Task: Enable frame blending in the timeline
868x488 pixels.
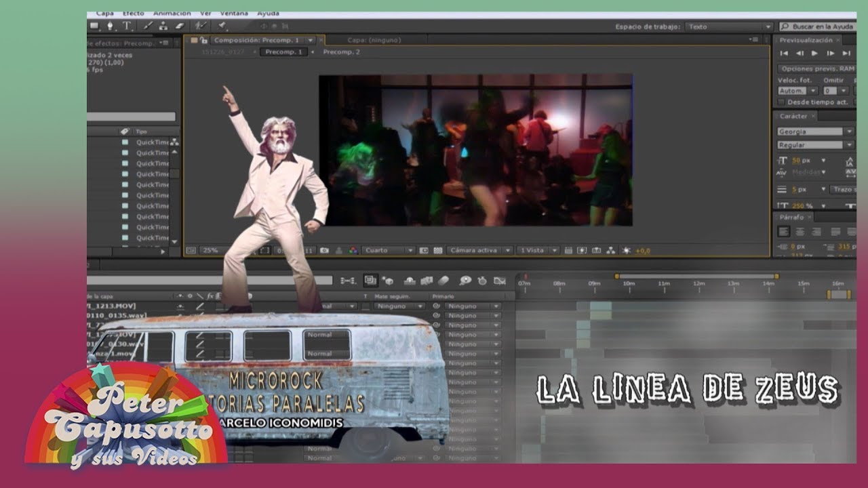Action: (427, 280)
